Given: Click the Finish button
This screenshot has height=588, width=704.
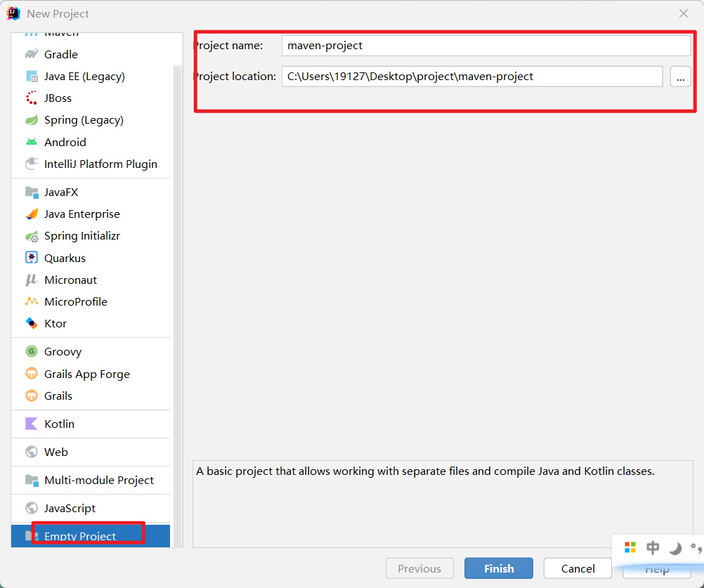Looking at the screenshot, I should pyautogui.click(x=499, y=568).
